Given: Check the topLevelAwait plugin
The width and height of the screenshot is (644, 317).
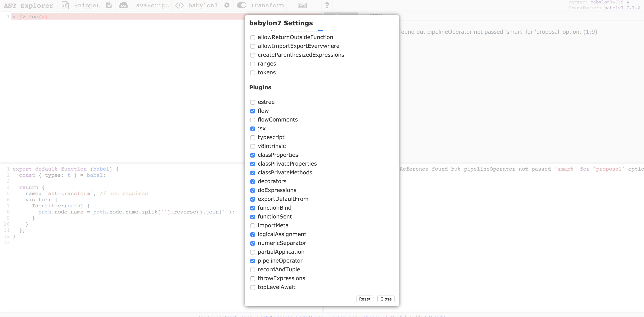Looking at the screenshot, I should pyautogui.click(x=252, y=287).
